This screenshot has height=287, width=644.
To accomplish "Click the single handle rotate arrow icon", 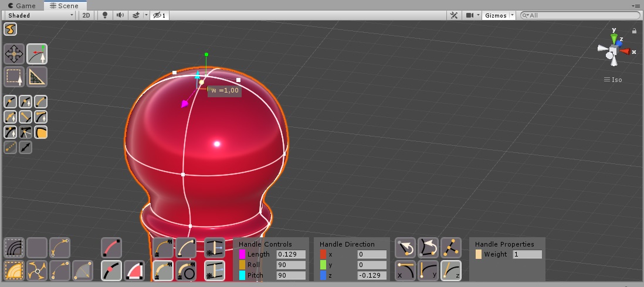I will click(405, 248).
